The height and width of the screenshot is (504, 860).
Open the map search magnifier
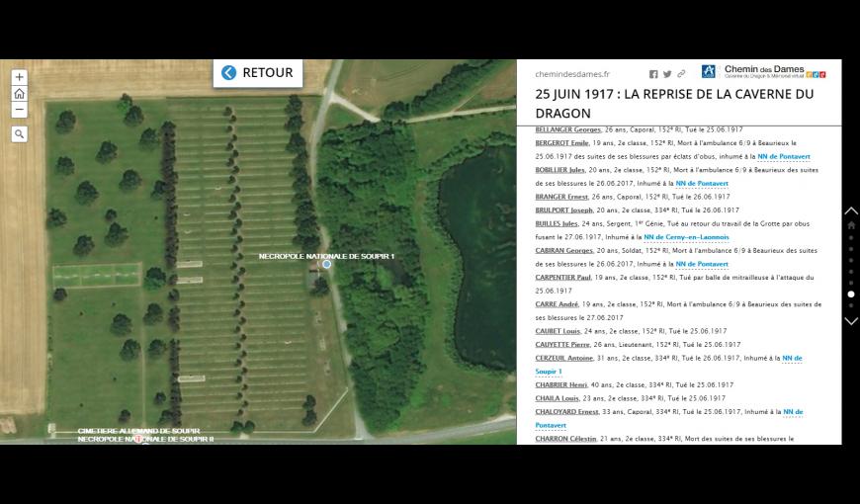20,133
